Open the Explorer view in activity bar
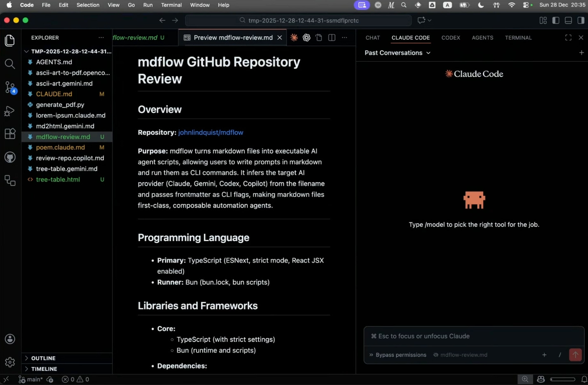 [10, 40]
